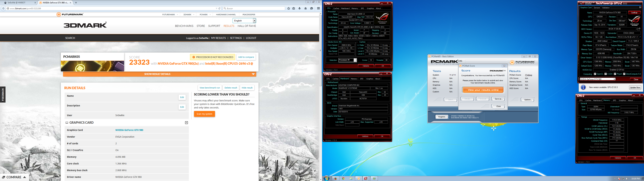The height and width of the screenshot is (181, 644).
Task: Open the Firefox hamburger menu
Action: (x=318, y=9)
